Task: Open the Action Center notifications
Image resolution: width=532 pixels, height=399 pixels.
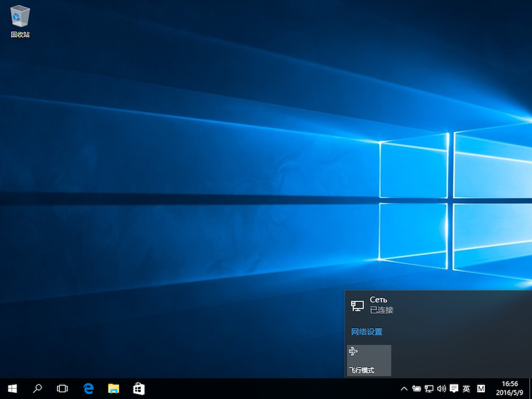Action: click(x=454, y=389)
